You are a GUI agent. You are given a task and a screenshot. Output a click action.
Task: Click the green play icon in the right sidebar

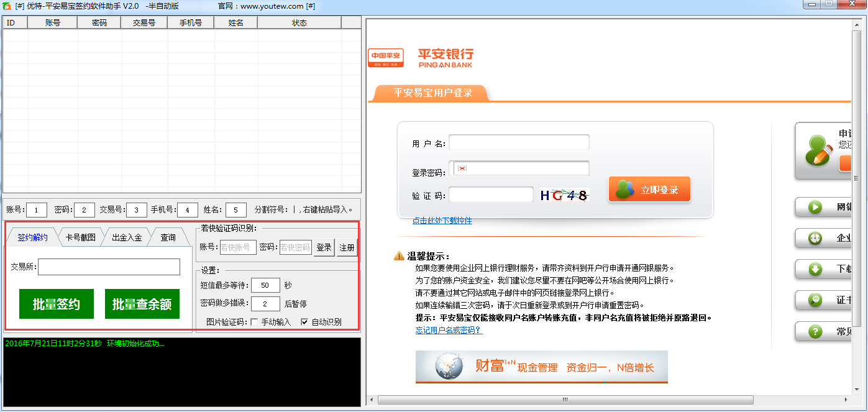pos(815,208)
